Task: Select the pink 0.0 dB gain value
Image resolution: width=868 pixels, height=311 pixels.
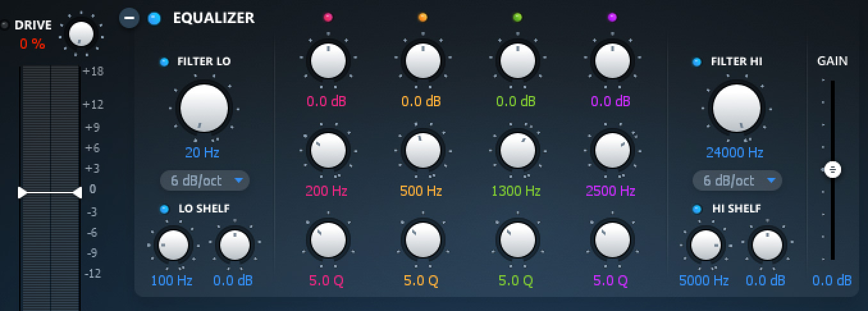Action: click(326, 101)
